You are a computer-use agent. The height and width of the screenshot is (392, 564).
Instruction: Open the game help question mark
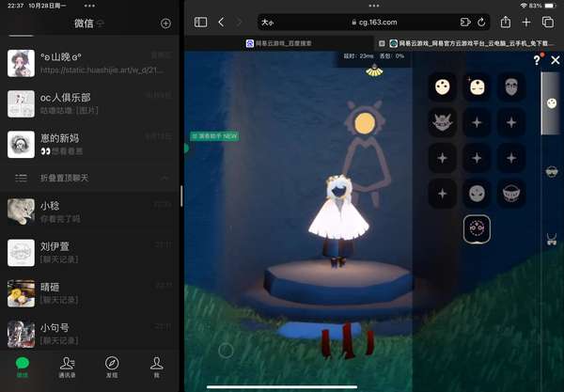(x=537, y=60)
